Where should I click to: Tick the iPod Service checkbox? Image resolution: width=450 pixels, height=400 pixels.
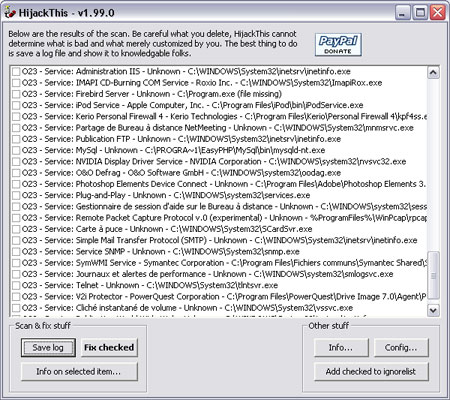coord(16,106)
